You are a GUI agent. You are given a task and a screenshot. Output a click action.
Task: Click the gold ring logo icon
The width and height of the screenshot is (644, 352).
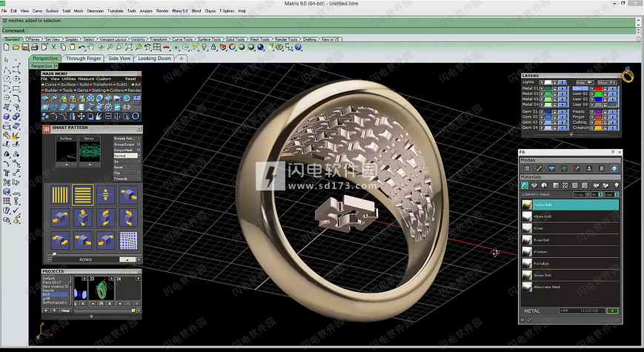tap(628, 75)
